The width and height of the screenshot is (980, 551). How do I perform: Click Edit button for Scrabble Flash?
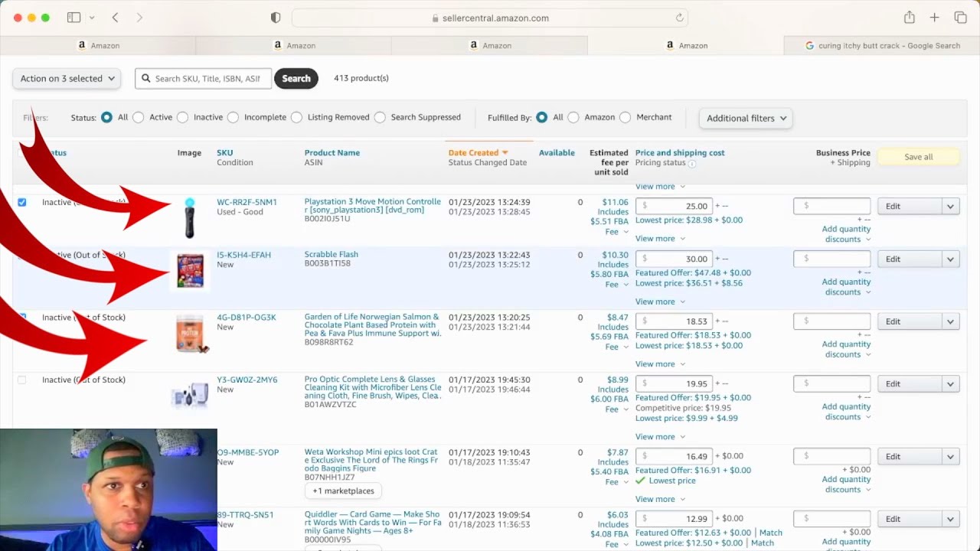[x=910, y=259]
